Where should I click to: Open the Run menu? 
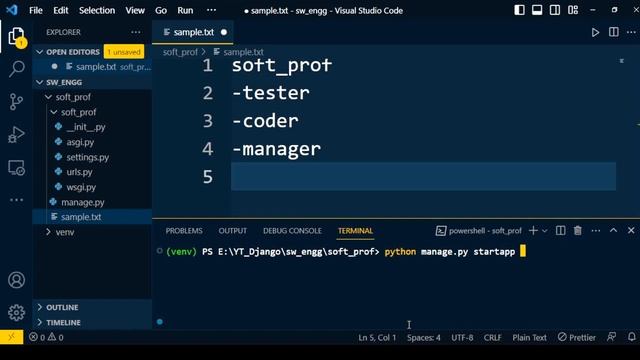185,11
